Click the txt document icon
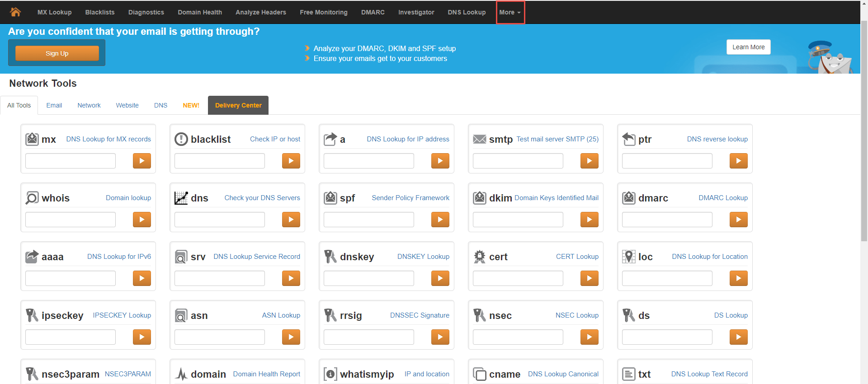 [629, 374]
